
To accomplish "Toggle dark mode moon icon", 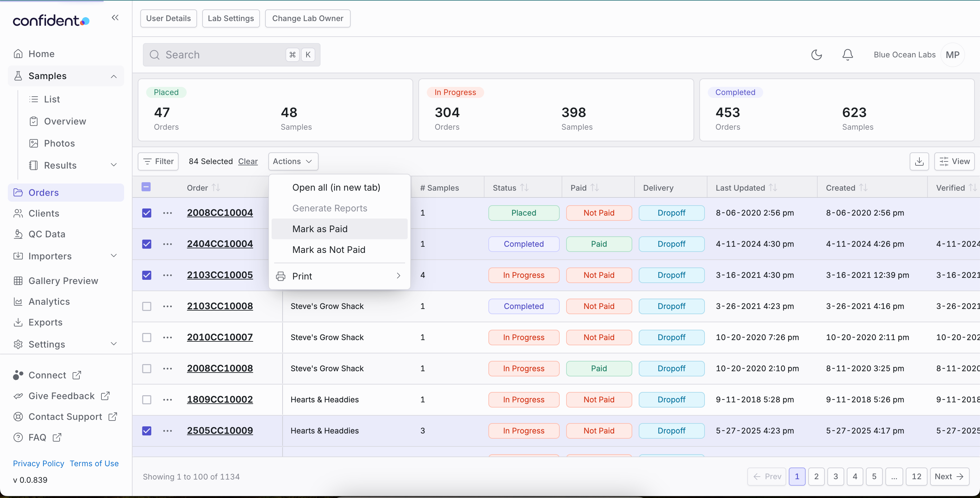I will coord(816,55).
